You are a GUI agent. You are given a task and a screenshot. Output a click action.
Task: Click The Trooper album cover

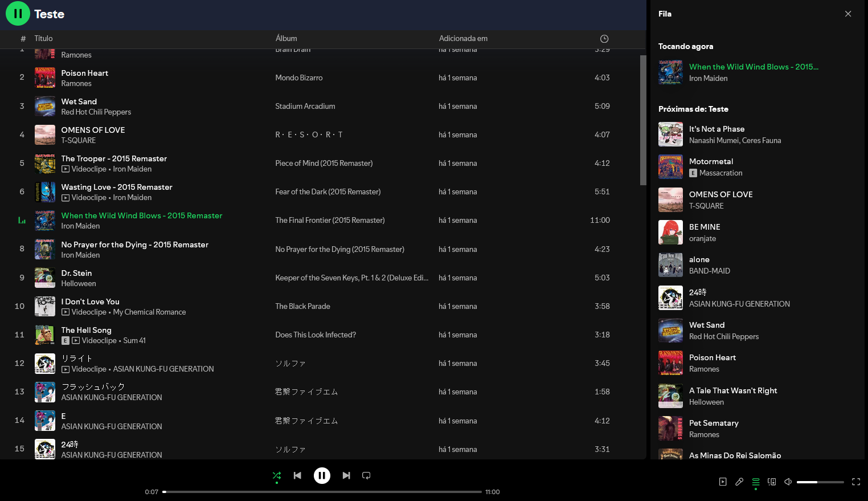point(45,164)
